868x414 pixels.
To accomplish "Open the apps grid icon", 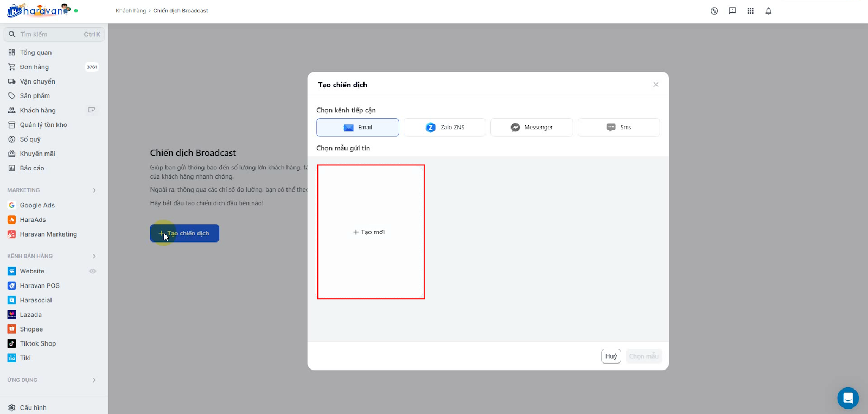I will point(750,11).
